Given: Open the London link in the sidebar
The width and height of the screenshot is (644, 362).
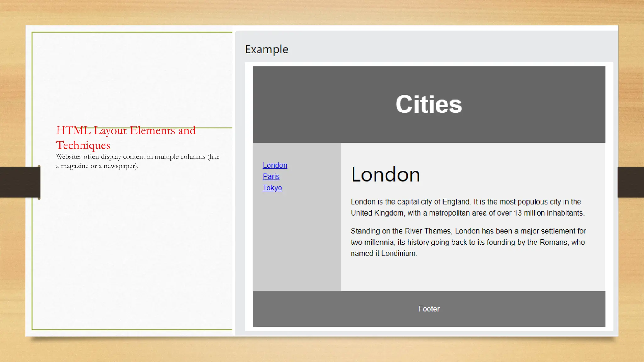Looking at the screenshot, I should (x=275, y=165).
